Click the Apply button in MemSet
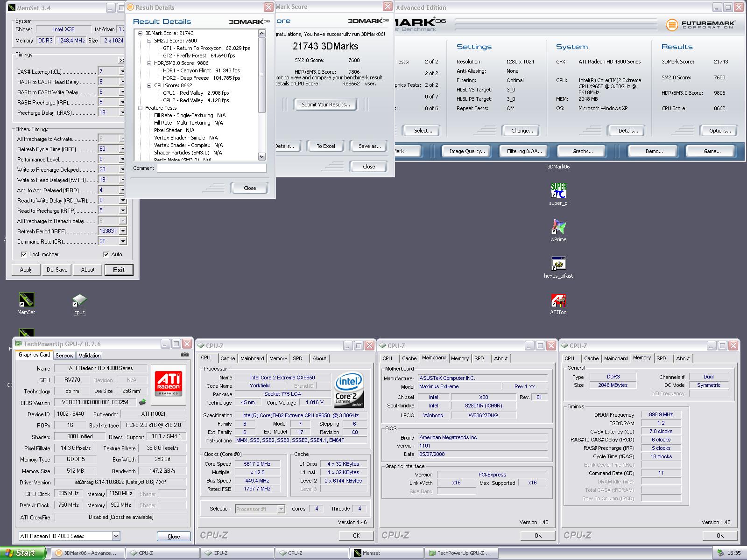The width and height of the screenshot is (747, 560). tap(26, 270)
